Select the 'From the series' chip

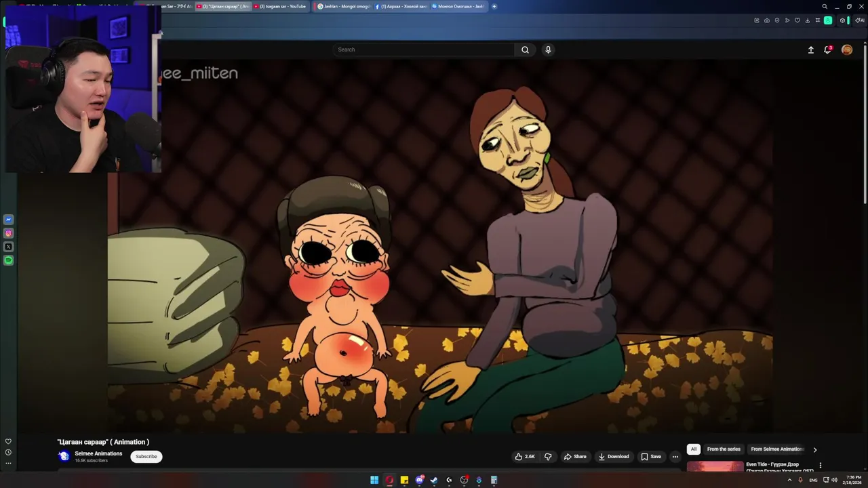[x=724, y=449]
